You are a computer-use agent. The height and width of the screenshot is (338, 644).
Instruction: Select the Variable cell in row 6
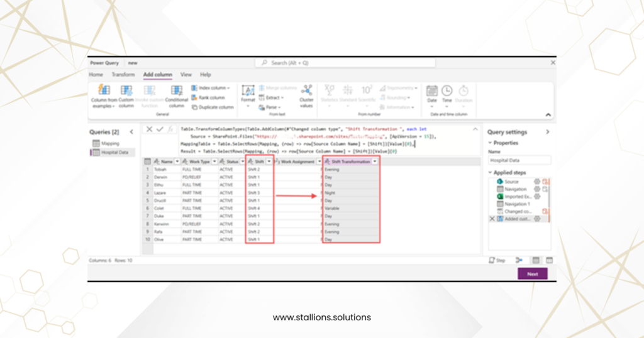coord(351,209)
